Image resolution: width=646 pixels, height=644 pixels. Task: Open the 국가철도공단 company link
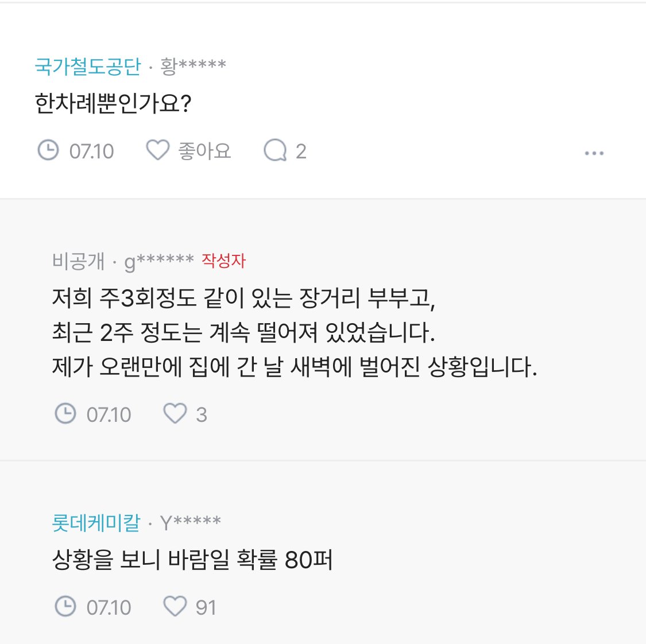(87, 67)
